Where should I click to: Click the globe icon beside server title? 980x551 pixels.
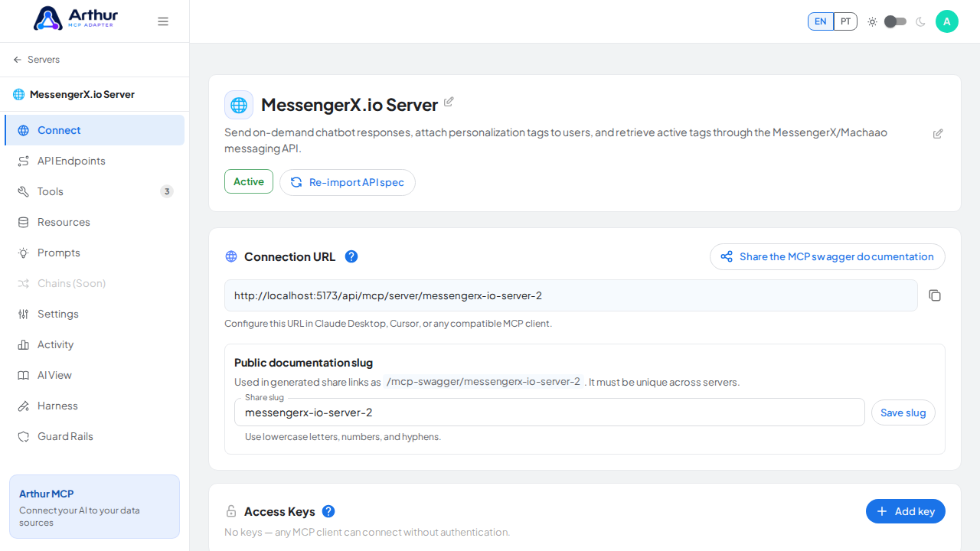coord(239,105)
